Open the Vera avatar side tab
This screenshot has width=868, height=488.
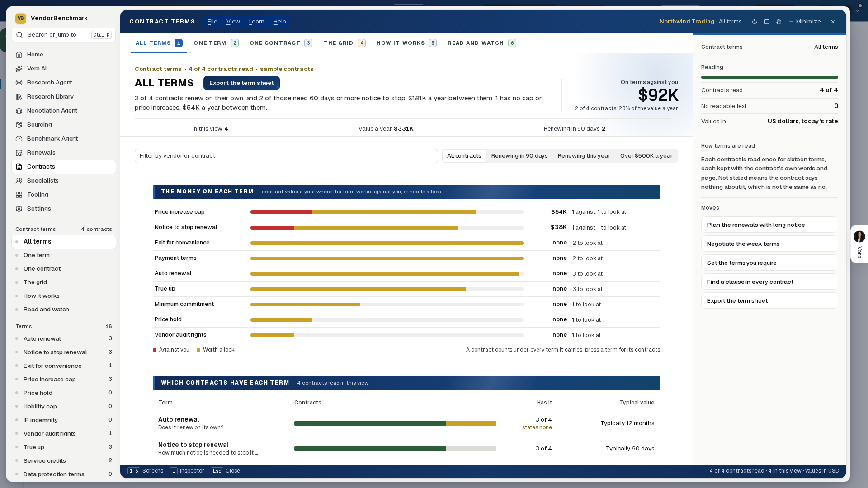click(859, 244)
